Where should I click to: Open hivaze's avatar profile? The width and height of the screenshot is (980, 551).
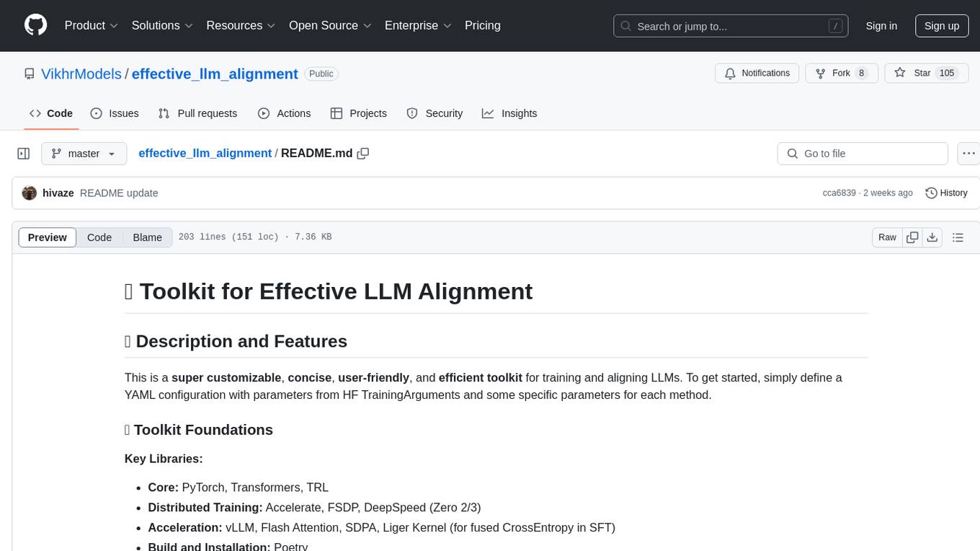tap(30, 193)
